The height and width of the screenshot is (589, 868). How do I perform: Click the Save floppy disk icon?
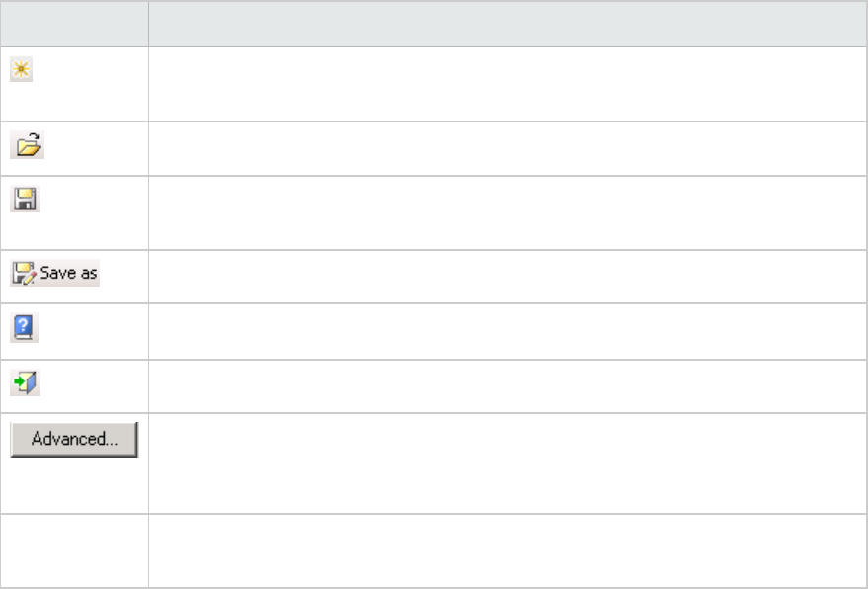click(24, 200)
